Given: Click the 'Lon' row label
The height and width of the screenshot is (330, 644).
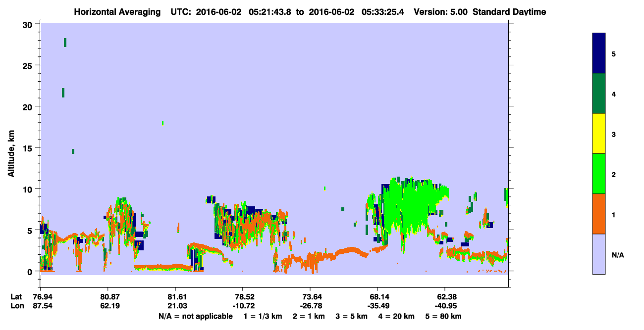Looking at the screenshot, I should tap(16, 306).
